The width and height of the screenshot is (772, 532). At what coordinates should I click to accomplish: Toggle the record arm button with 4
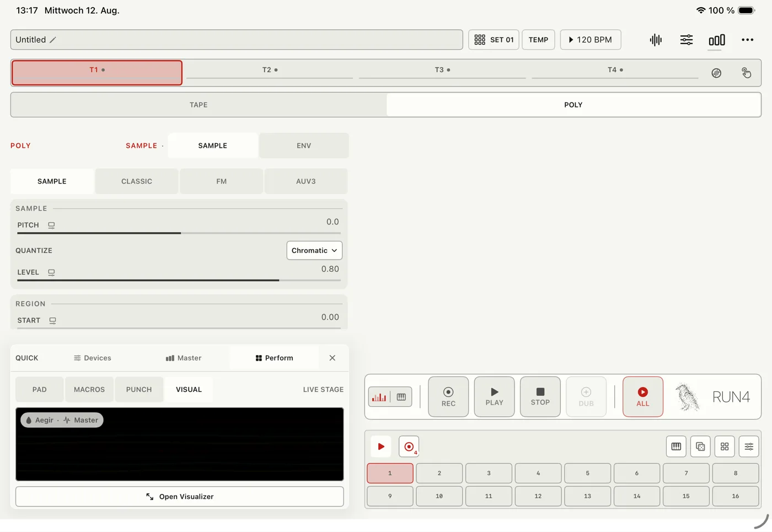(x=409, y=447)
